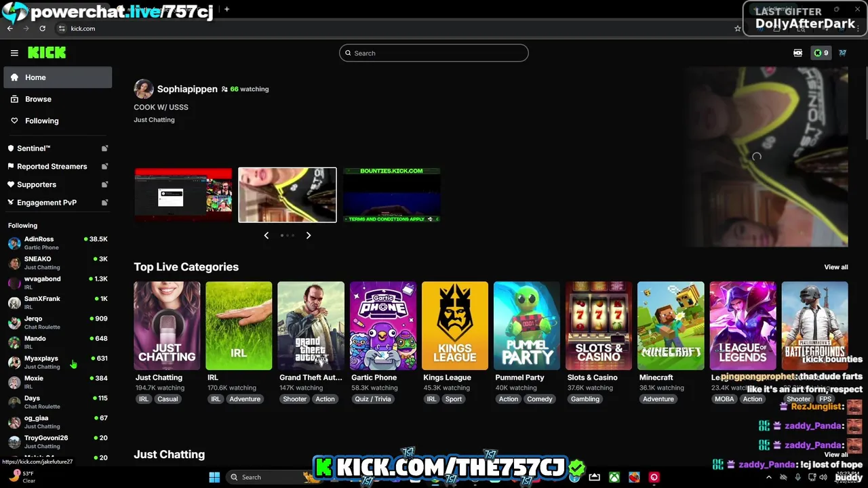
Task: Click the Just Chatting tag under COOK W/ USSS
Action: click(x=154, y=119)
